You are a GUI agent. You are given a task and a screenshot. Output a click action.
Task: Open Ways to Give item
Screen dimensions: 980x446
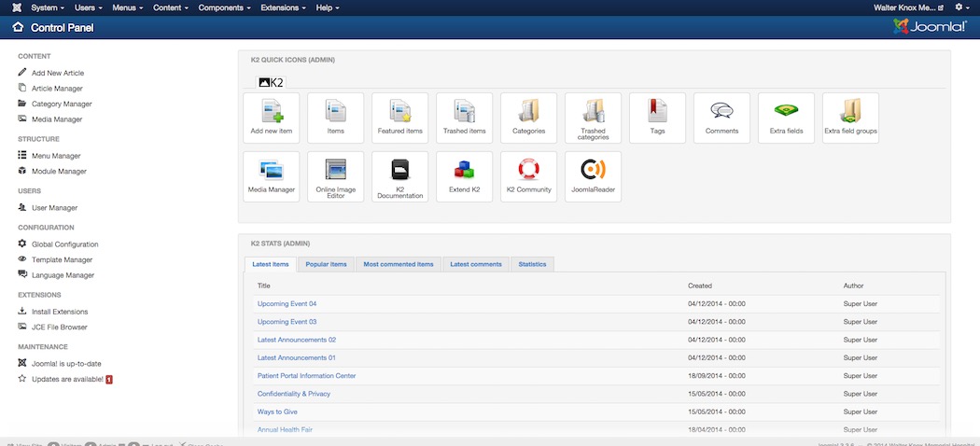277,412
